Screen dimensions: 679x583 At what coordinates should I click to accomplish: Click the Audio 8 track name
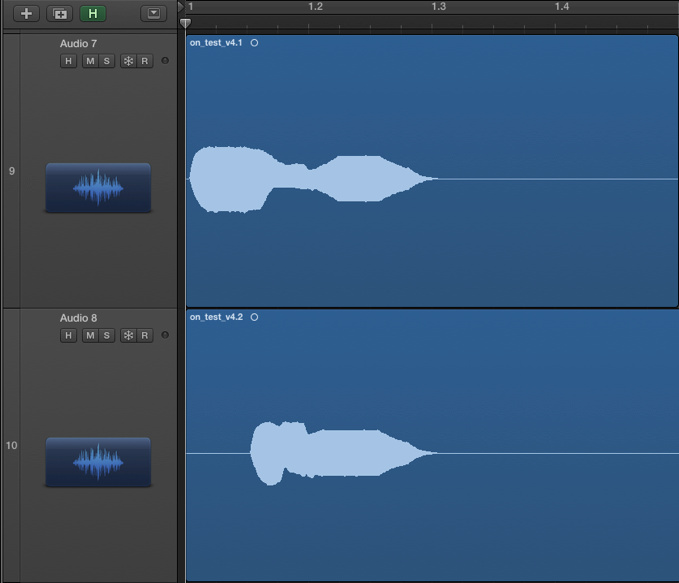coord(78,318)
